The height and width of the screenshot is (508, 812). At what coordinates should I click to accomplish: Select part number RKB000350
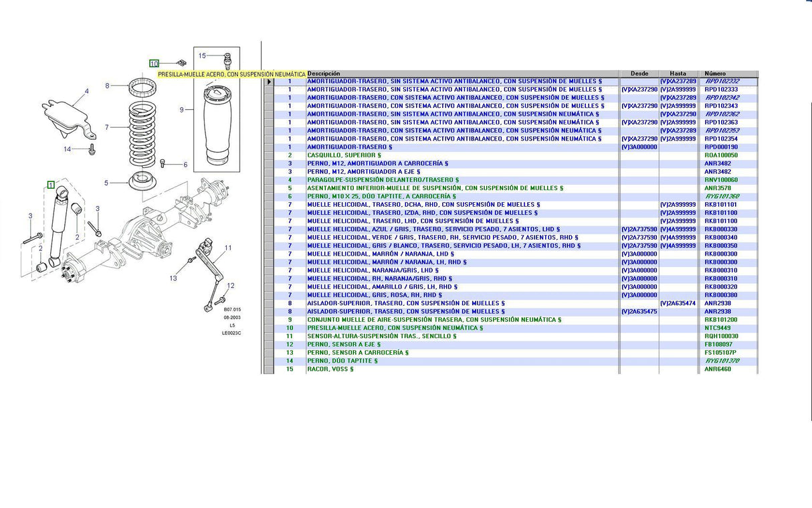(x=721, y=246)
